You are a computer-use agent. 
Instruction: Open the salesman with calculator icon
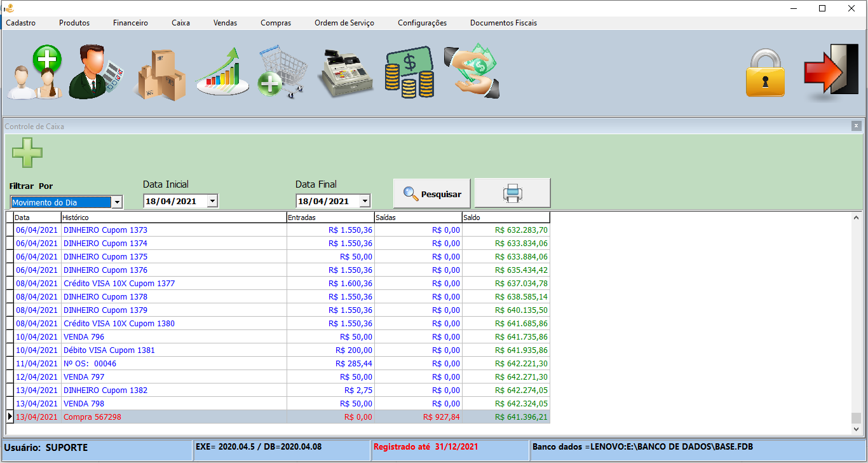(x=96, y=73)
